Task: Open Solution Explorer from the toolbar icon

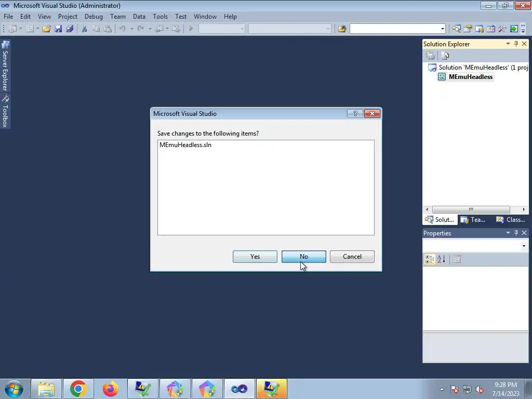Action: pos(456,29)
